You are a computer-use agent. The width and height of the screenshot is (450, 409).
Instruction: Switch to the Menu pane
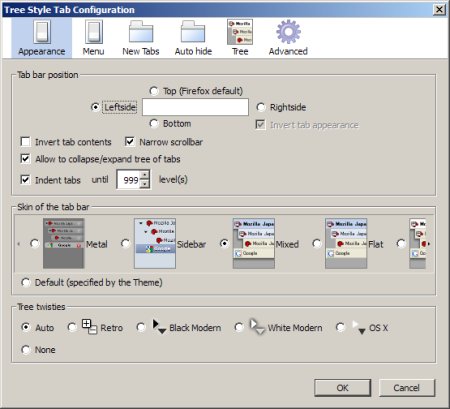tap(93, 38)
